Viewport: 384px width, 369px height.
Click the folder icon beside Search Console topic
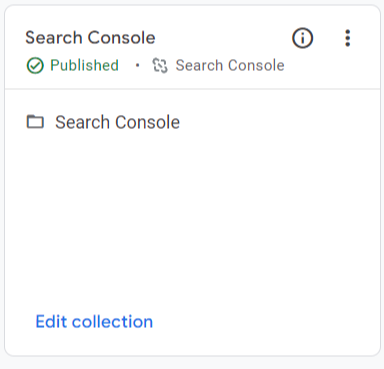(x=35, y=122)
